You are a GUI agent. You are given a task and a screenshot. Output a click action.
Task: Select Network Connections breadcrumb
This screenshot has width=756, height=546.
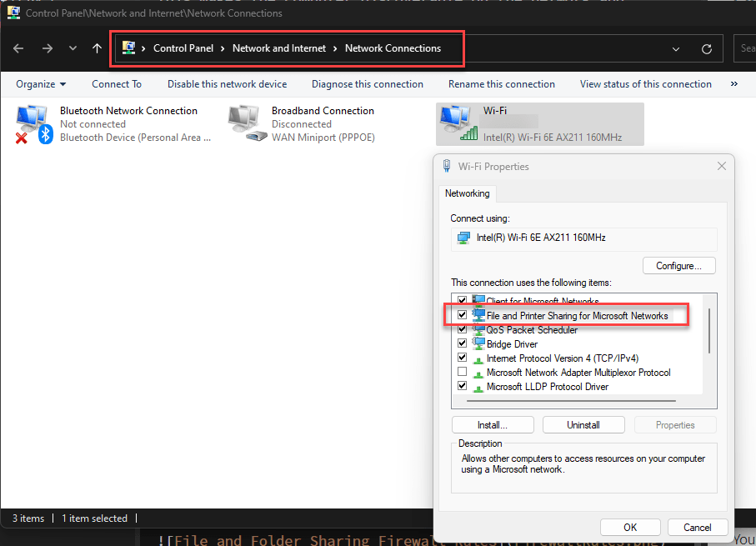pyautogui.click(x=393, y=48)
